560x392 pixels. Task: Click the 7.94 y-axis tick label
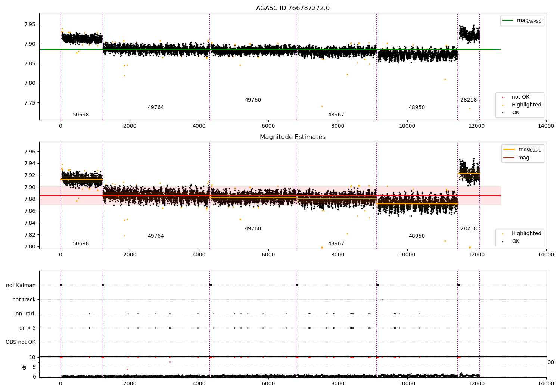(30, 164)
